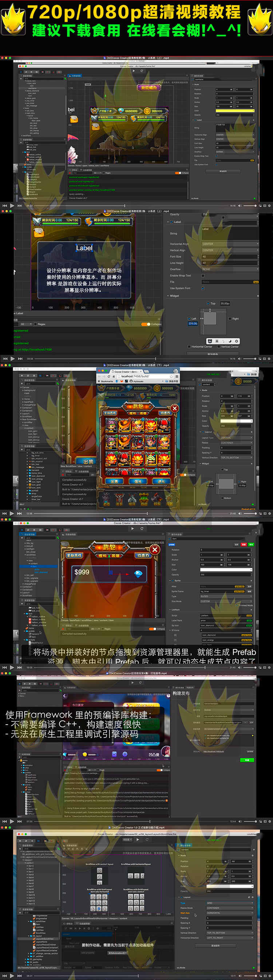Fast-forward the video paused at 00:30
Screen dimensions: 273x980
[x=20, y=206]
